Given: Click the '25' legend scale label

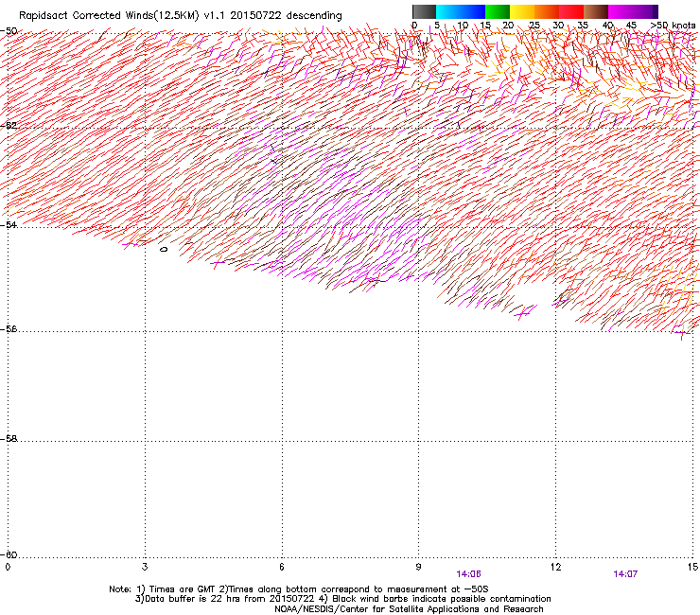Looking at the screenshot, I should click(x=534, y=26).
